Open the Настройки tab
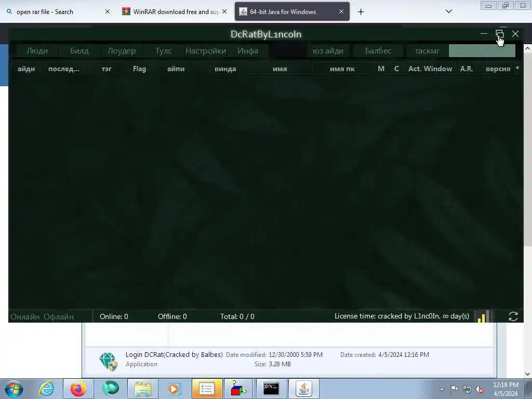This screenshot has height=399, width=532. [x=206, y=51]
